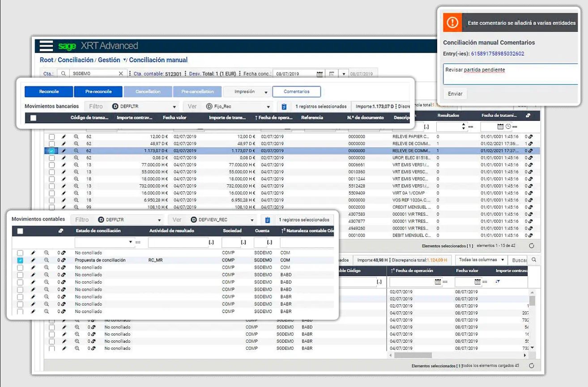Click the calendar icon in the Fecha de operación filter
Viewport: 588px width, 387px height.
click(438, 282)
